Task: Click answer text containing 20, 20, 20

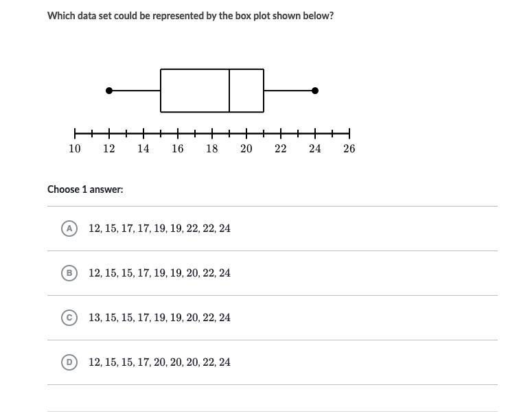Action: 159,362
